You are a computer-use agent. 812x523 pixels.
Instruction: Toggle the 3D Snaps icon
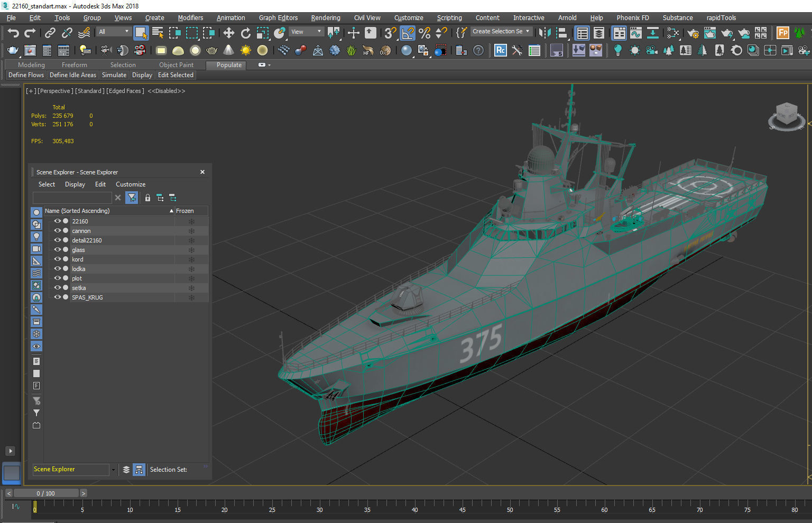pyautogui.click(x=390, y=33)
